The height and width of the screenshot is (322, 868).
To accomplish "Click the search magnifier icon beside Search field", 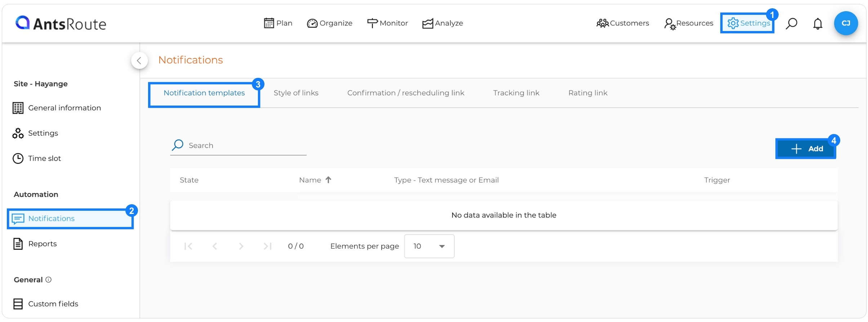I will [x=178, y=145].
